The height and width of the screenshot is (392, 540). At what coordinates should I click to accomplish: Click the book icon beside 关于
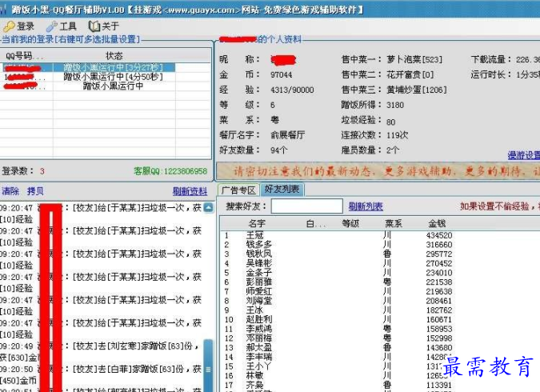click(94, 26)
